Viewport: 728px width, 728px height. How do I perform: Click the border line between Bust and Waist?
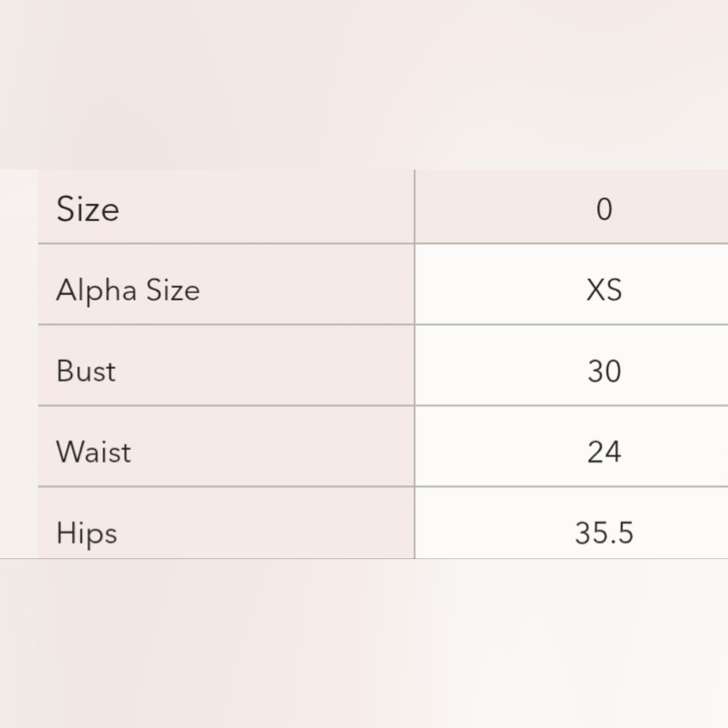383,405
